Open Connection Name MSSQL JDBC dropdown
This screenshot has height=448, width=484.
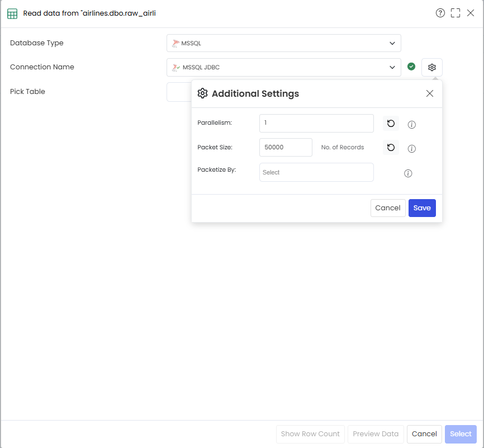tap(284, 67)
